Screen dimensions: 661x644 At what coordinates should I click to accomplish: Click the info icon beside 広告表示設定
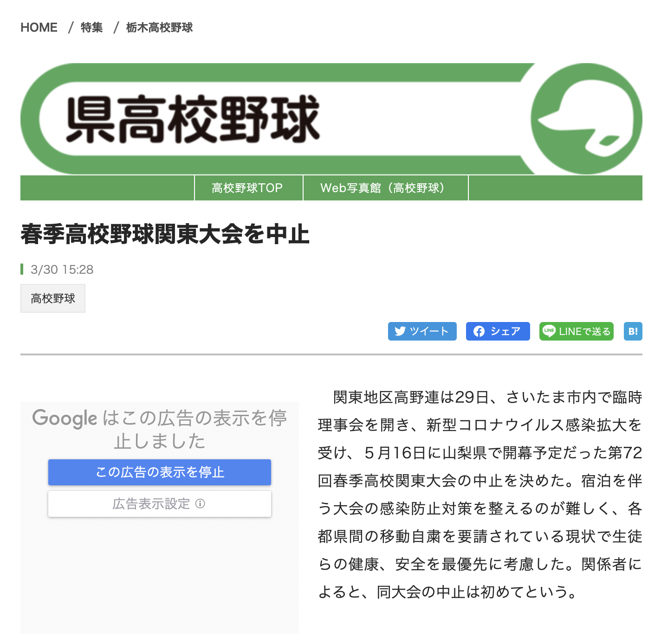200,504
